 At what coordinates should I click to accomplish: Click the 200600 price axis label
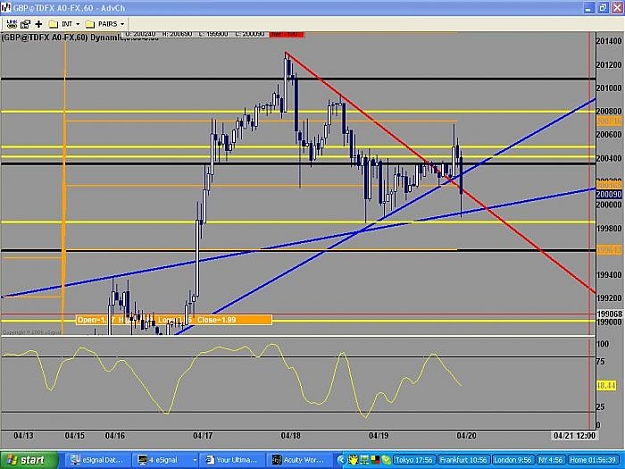coord(609,135)
